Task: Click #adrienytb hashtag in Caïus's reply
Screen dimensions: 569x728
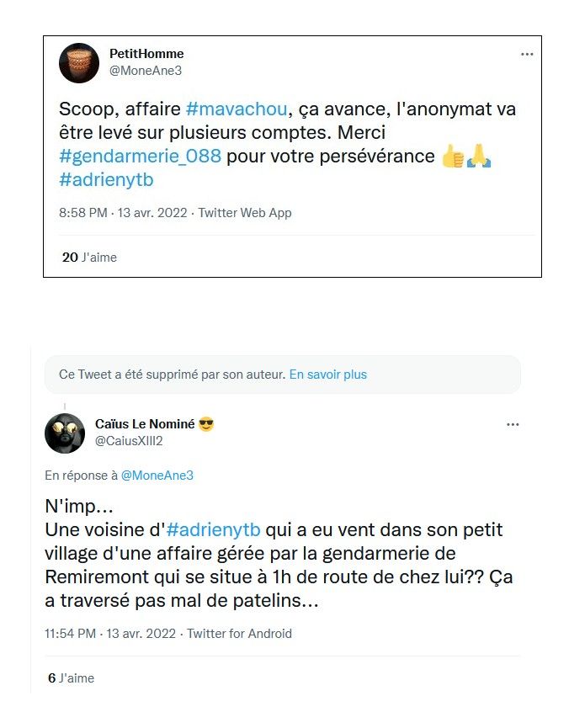Action: [215, 529]
